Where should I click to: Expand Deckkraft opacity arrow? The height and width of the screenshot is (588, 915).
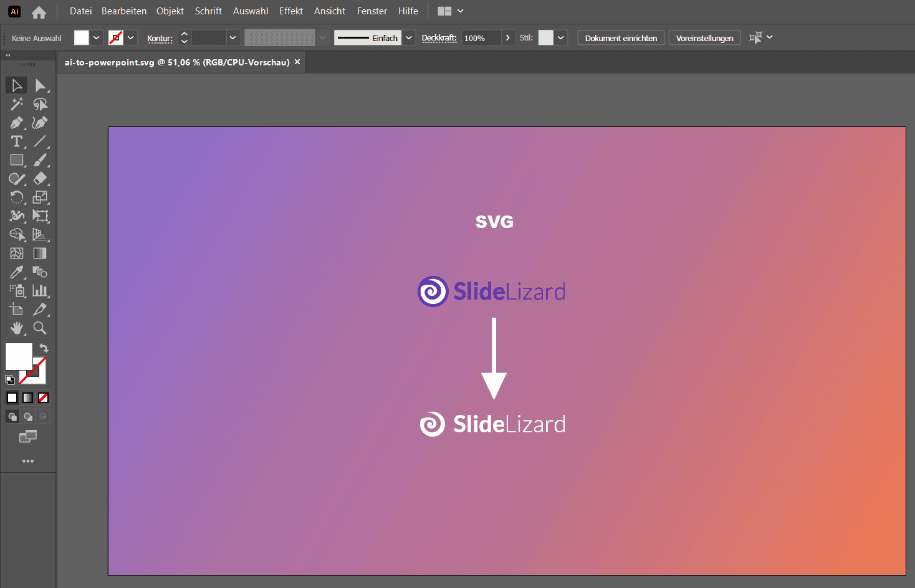(508, 37)
